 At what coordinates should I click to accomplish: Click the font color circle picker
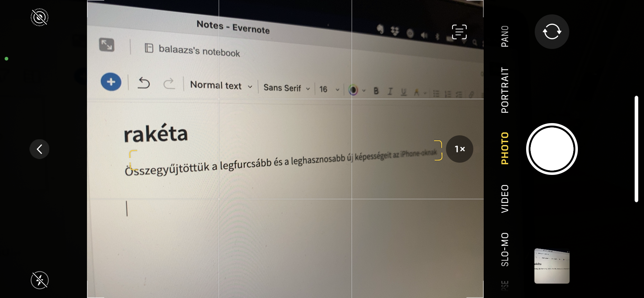point(353,90)
